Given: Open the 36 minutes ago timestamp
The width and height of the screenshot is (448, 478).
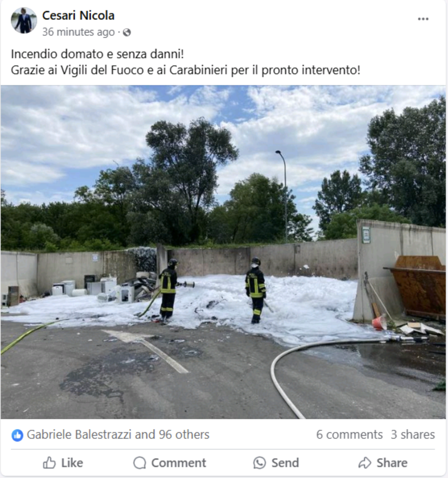Looking at the screenshot, I should pos(78,32).
